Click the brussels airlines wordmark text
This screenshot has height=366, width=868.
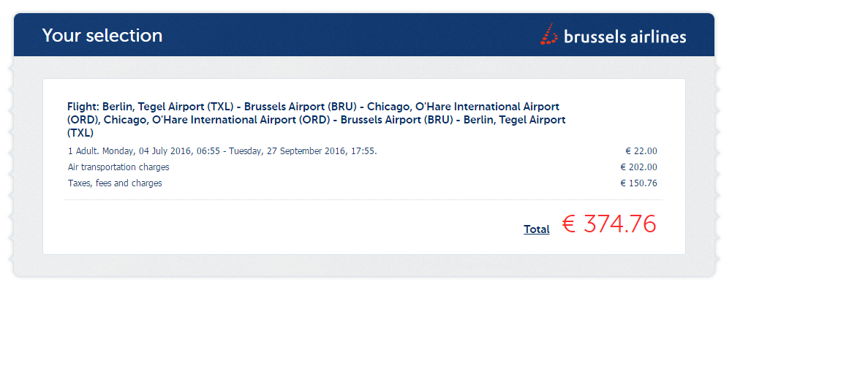625,37
